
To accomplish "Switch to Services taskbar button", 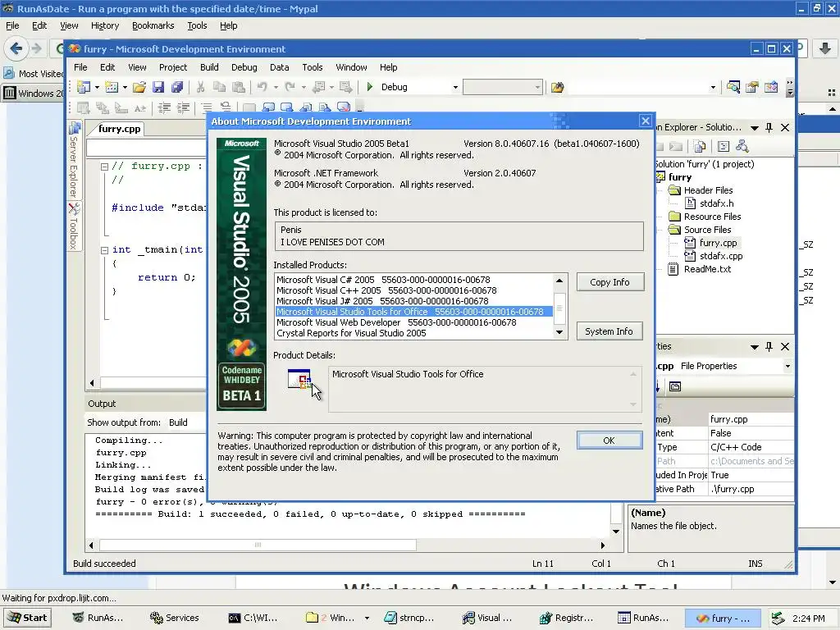I will coord(175,618).
